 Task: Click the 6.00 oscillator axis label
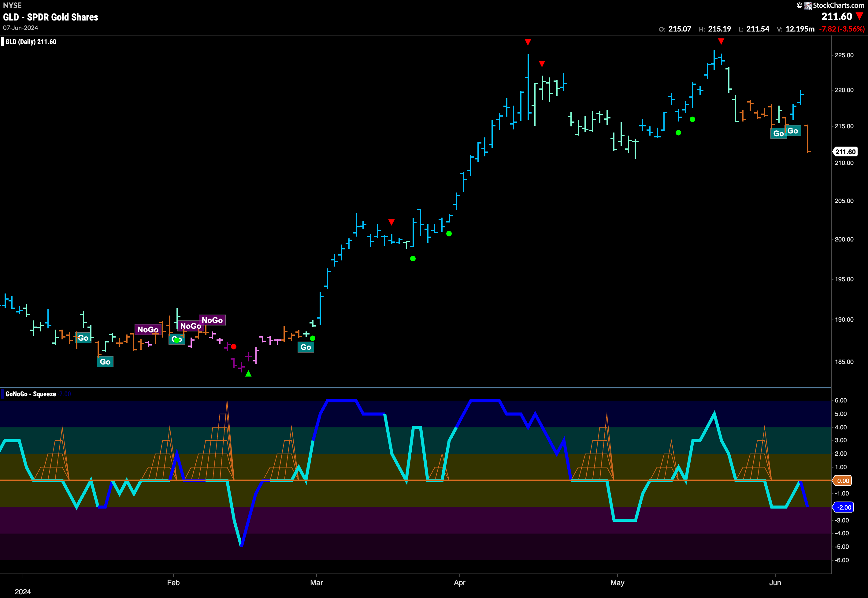841,401
